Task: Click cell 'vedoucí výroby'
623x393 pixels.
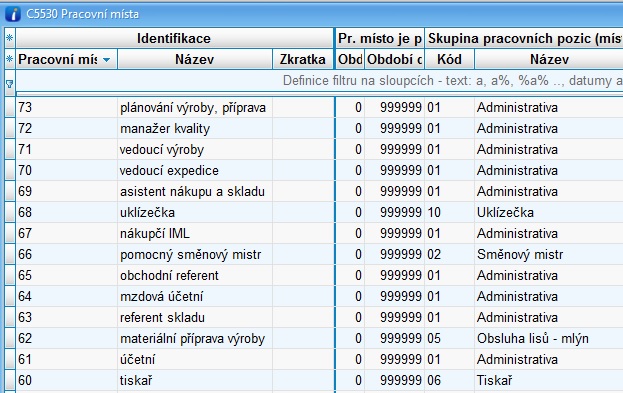Action: tap(195, 149)
